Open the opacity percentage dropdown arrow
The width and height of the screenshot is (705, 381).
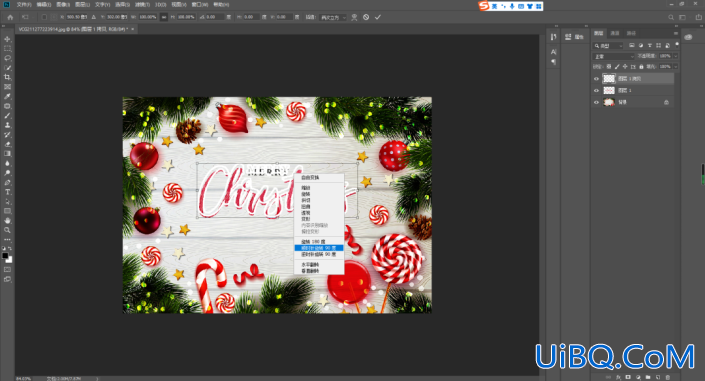(x=676, y=56)
